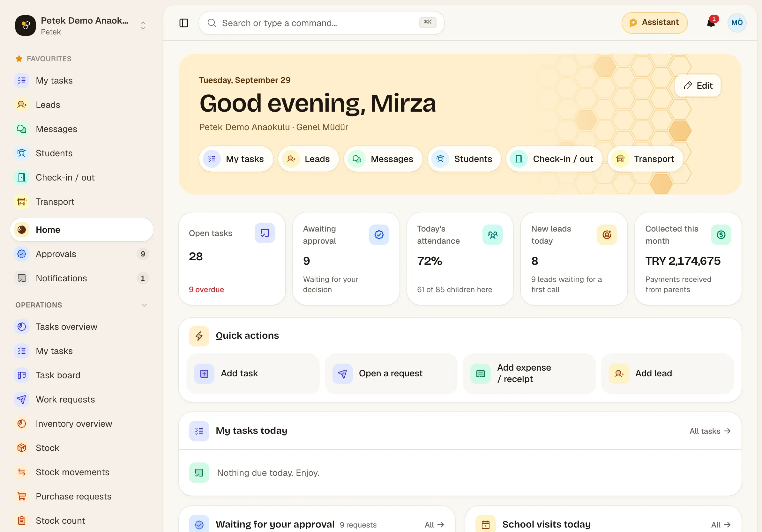Click the Petek hexagon workspace logo
This screenshot has height=532, width=762.
click(25, 25)
